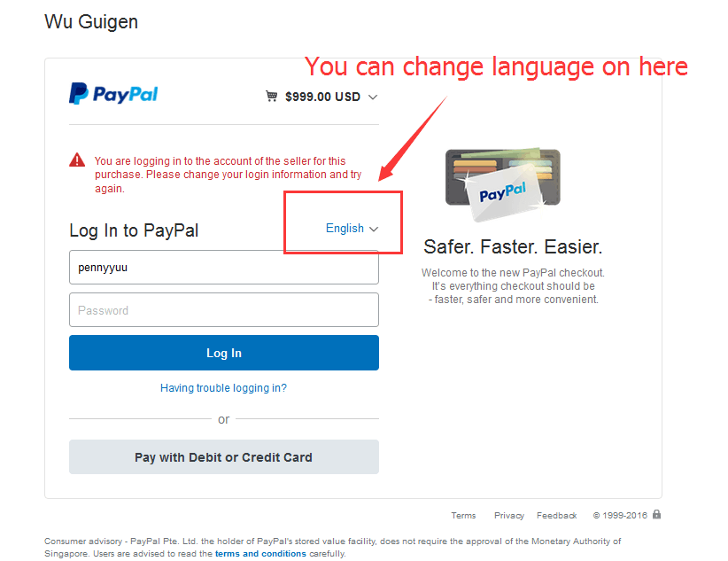728x561 pixels.
Task: Open the Privacy footer link
Action: point(509,516)
